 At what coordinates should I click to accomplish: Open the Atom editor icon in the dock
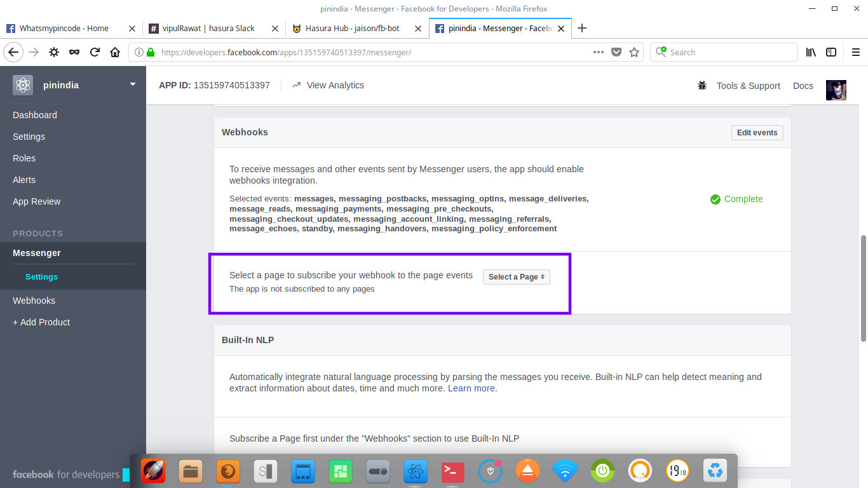tap(416, 471)
